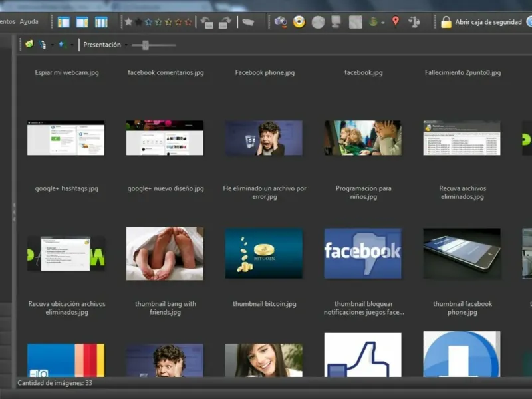The image size is (532, 399).
Task: Click Cantidad de imágenes: 33 status text
Action: [55, 383]
